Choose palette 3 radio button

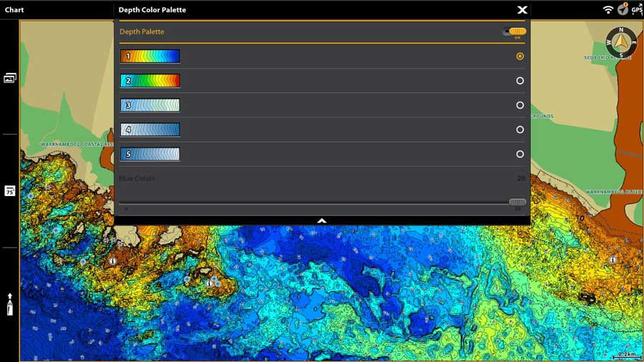pos(520,105)
